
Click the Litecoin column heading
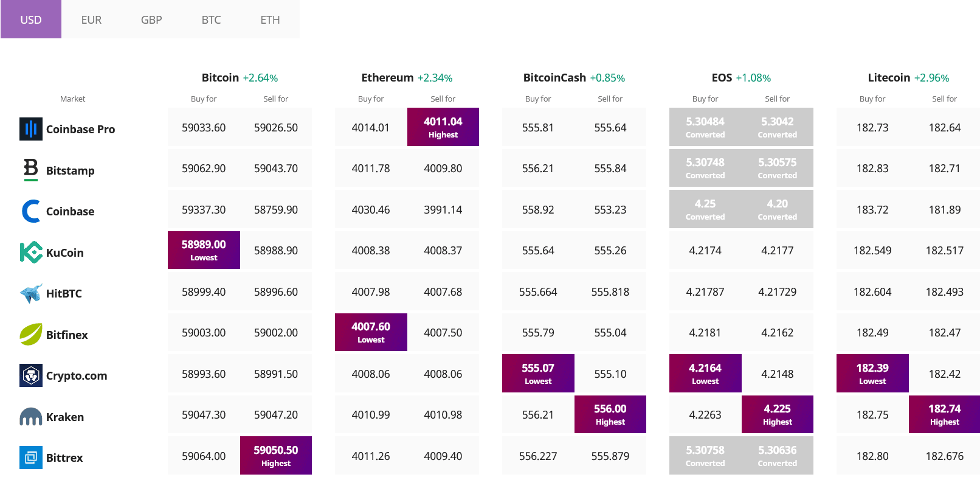889,77
